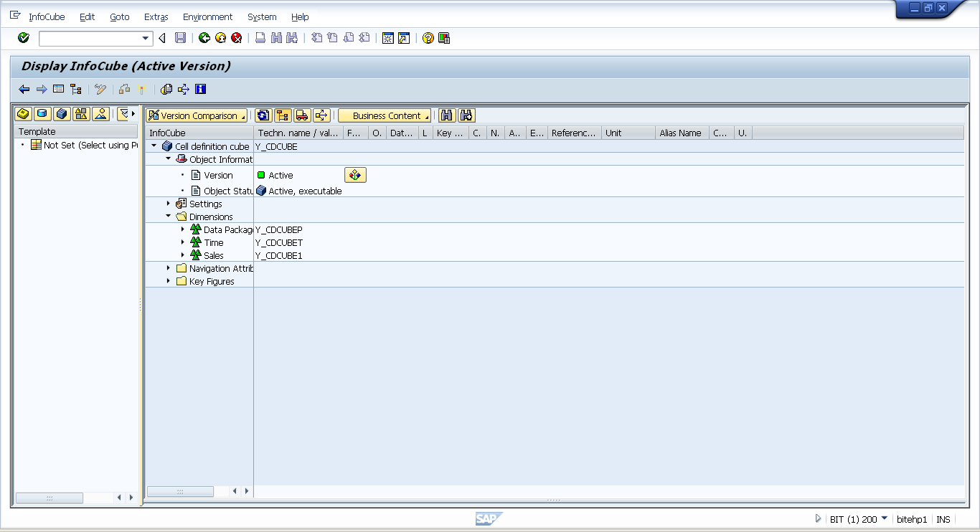
Task: Open the InfoCube menu
Action: point(47,16)
